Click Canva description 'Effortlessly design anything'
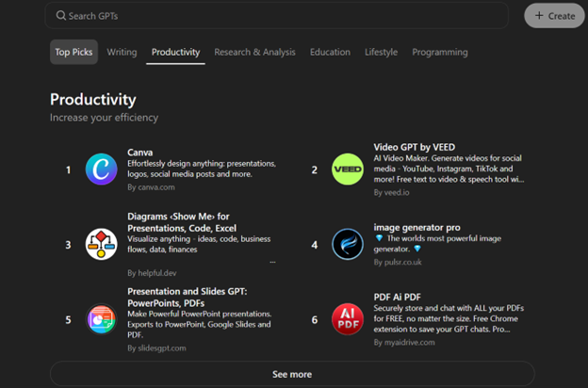 click(202, 169)
